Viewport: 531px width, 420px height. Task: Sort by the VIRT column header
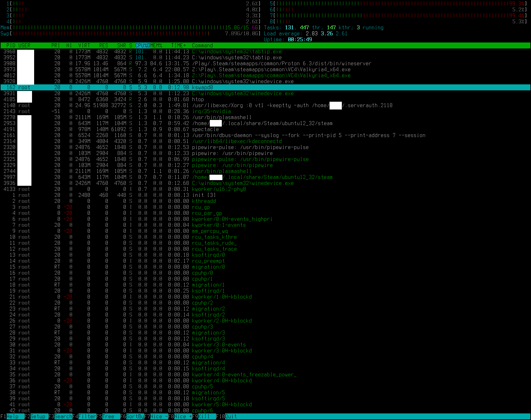[84, 45]
